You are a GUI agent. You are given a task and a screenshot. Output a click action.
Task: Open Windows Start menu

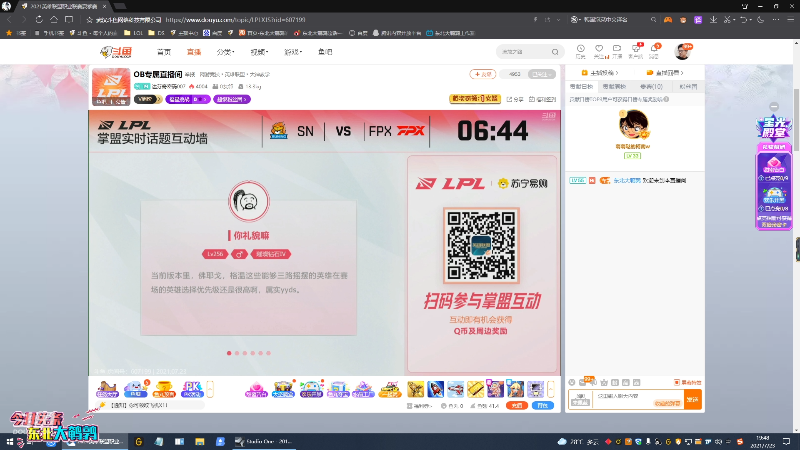pyautogui.click(x=9, y=441)
